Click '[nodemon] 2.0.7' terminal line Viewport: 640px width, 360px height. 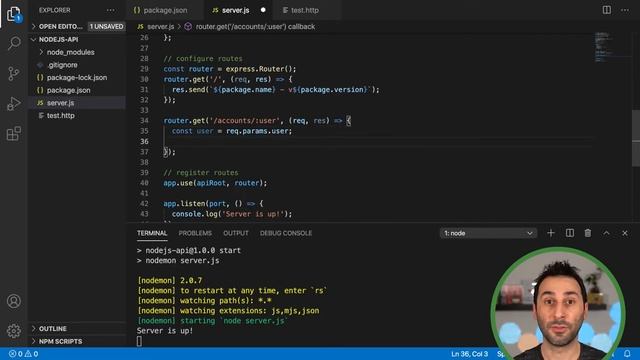[170, 280]
